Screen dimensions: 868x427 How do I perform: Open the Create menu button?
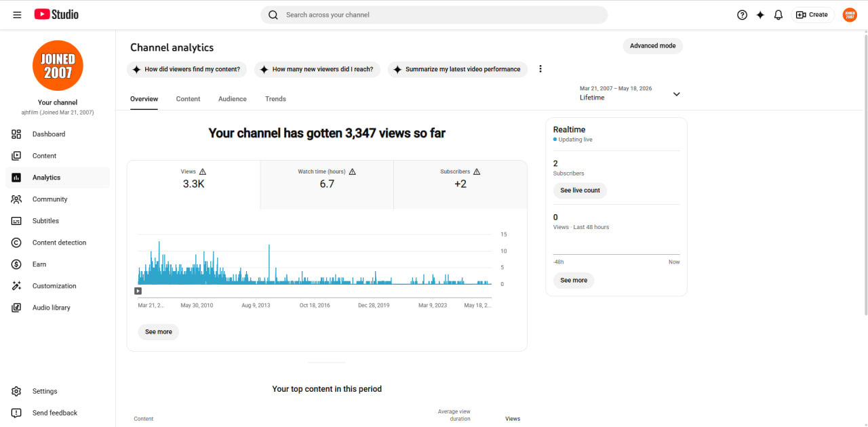coord(812,15)
